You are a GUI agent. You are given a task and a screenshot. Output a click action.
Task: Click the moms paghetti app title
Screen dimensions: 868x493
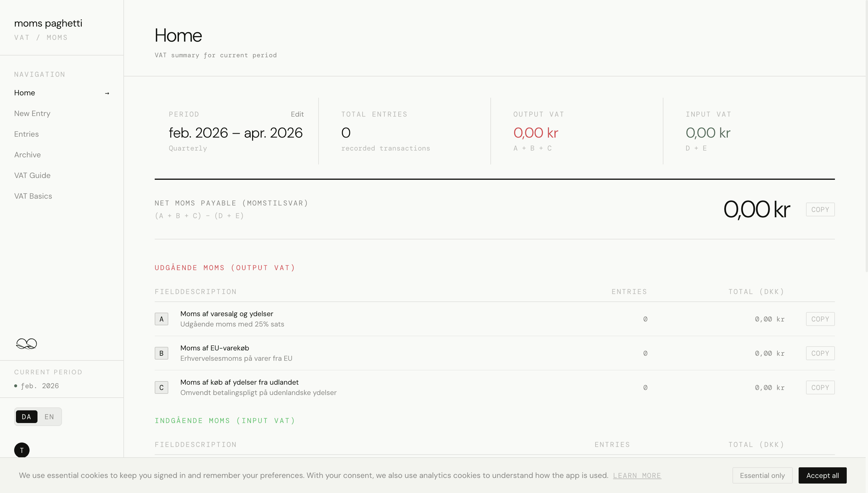tap(48, 23)
